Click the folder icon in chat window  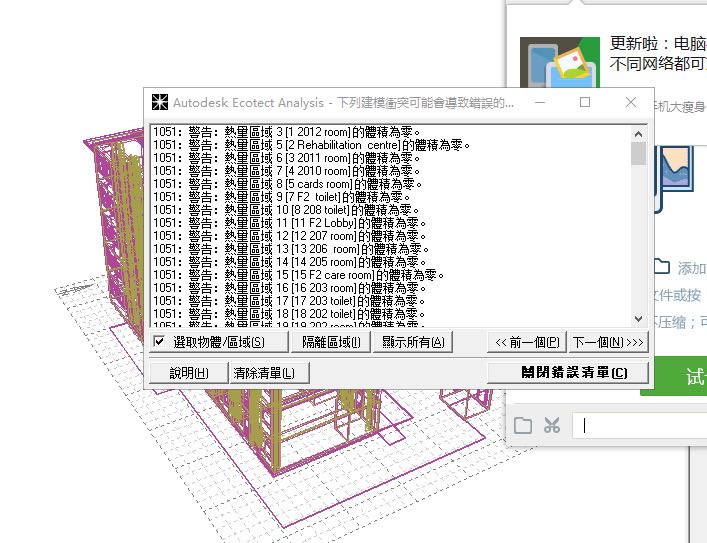point(523,425)
